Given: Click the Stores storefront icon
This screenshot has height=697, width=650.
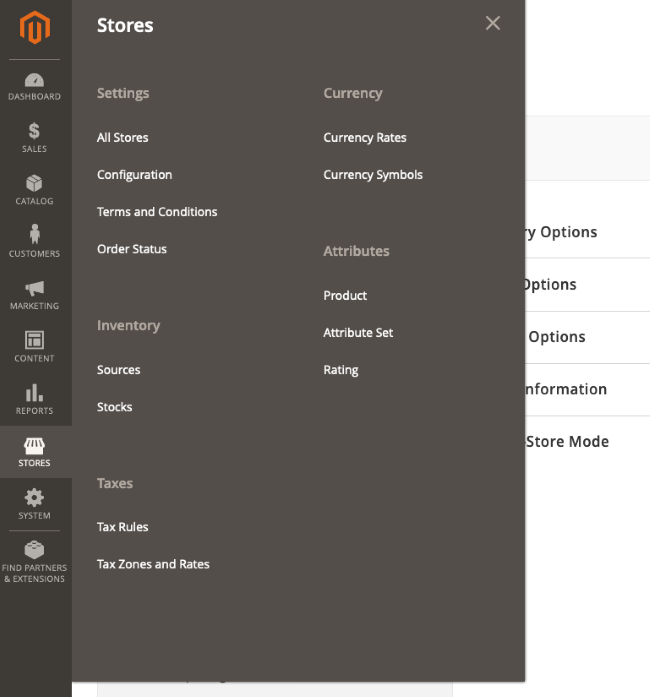Looking at the screenshot, I should click(x=35, y=446).
